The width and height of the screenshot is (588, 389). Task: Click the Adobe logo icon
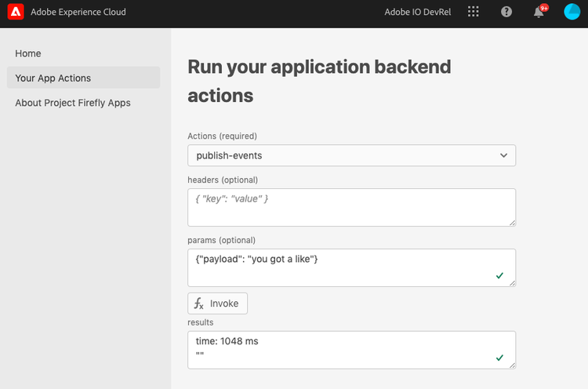pos(16,13)
